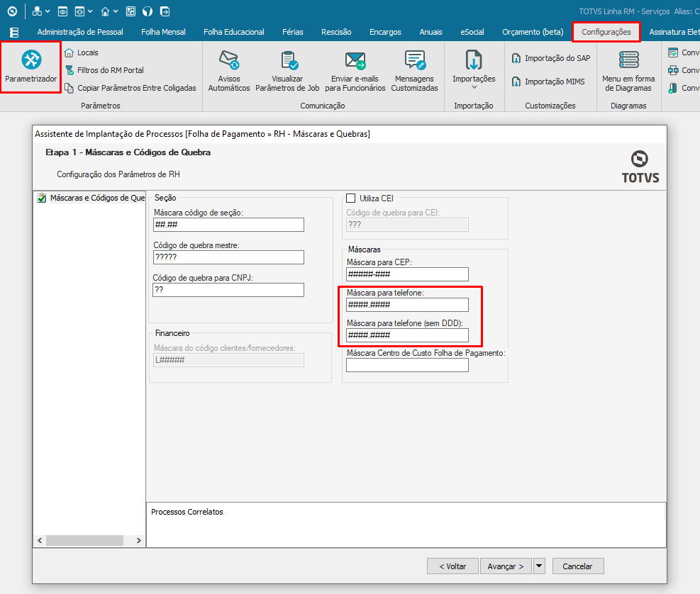This screenshot has width=700, height=594.
Task: Open the Folha Mensal tab
Action: click(x=163, y=32)
